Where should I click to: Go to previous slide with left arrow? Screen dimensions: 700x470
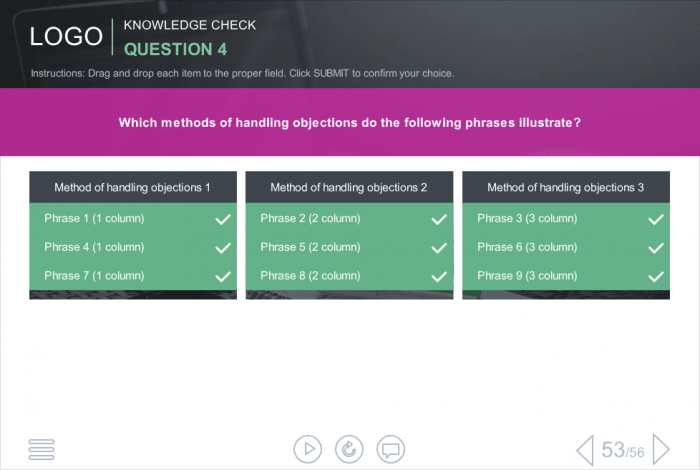click(x=585, y=449)
